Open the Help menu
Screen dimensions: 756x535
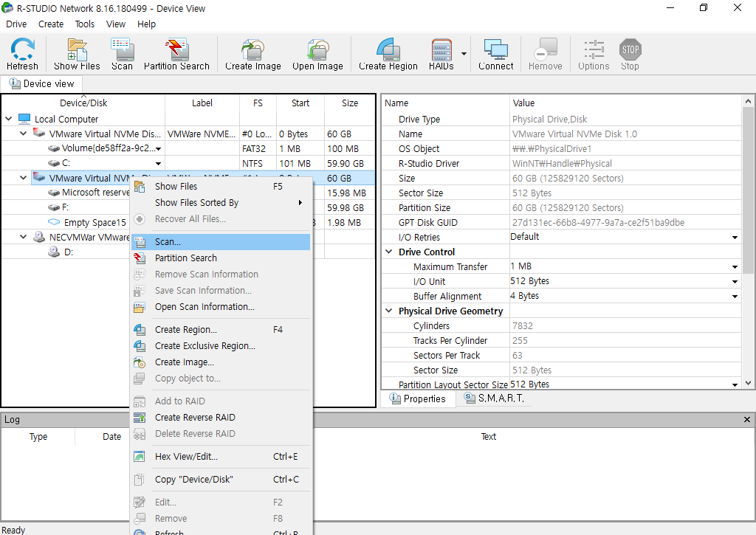tap(147, 24)
